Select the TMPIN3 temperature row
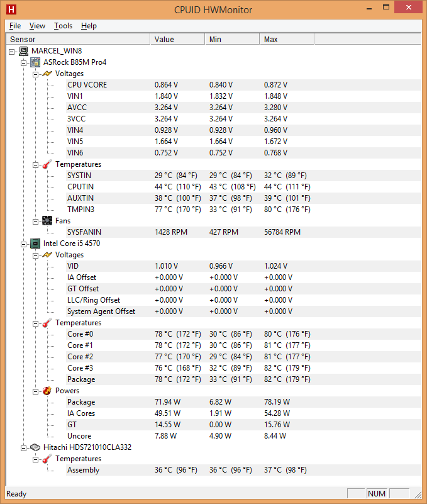The height and width of the screenshot is (504, 427). (243, 210)
